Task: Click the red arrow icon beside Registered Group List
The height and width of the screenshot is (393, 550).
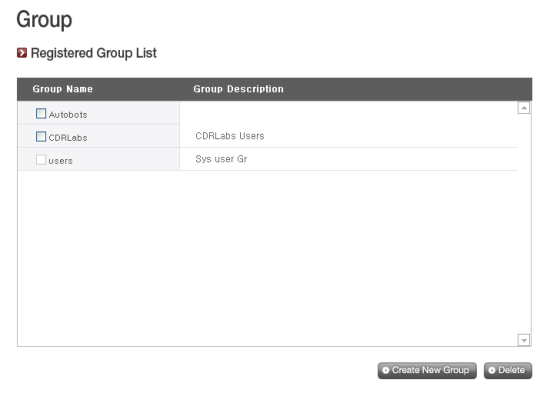Action: [22, 53]
